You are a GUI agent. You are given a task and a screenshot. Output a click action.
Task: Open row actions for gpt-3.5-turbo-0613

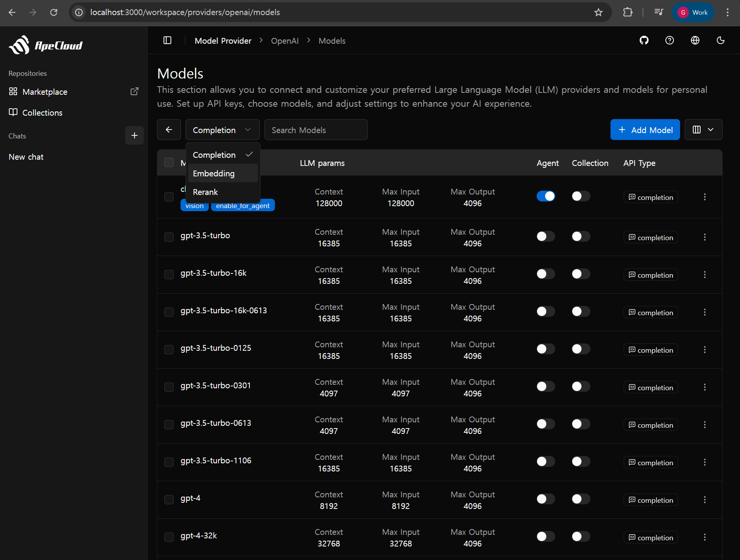[x=705, y=425]
